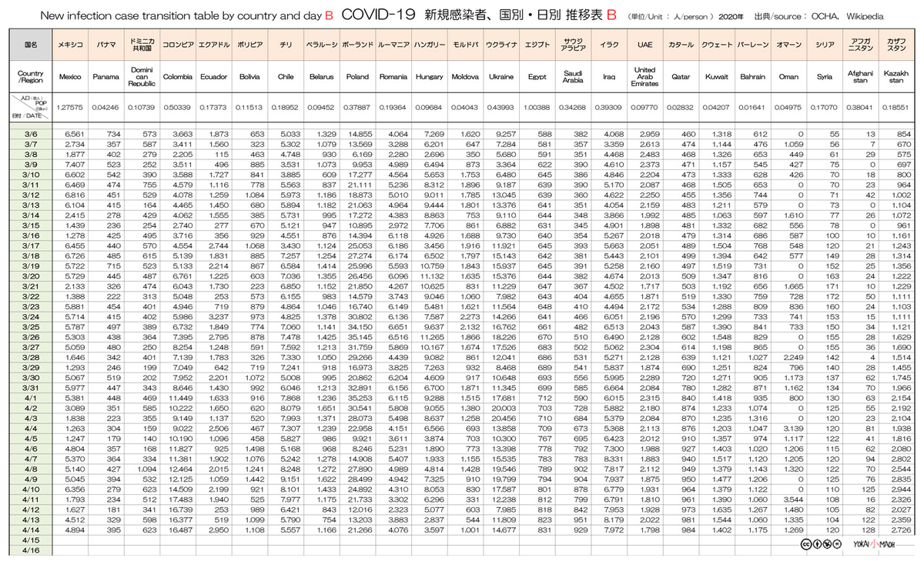Select the 'United Arab Emirates' column header
This screenshot has width=924, height=561.
click(644, 77)
